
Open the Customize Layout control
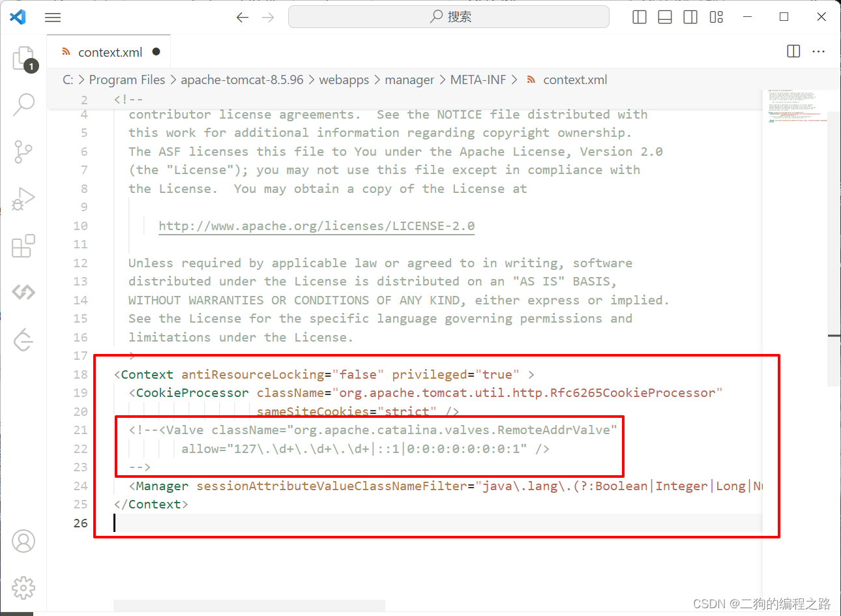click(716, 17)
